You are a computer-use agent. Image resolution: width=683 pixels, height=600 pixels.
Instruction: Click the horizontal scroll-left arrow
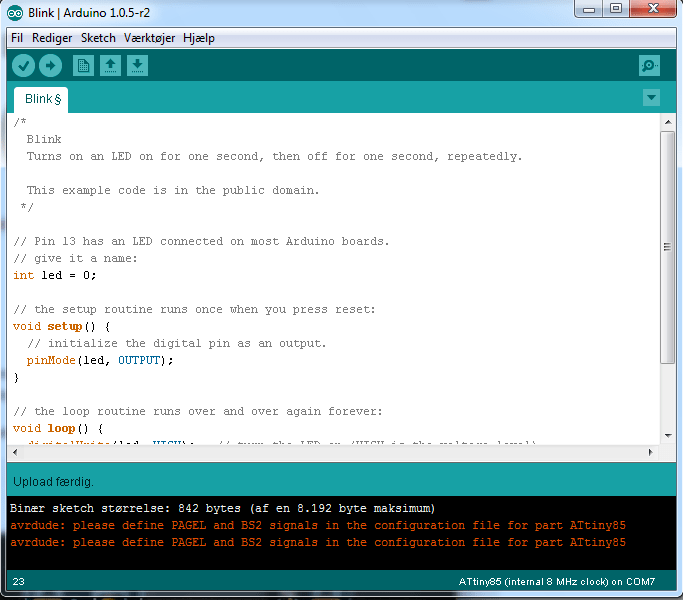coord(15,452)
